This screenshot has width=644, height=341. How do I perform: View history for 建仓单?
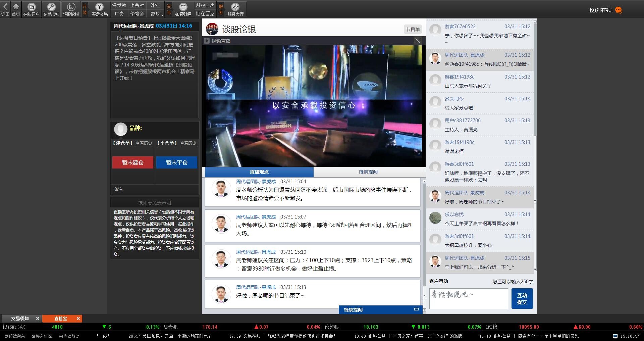tap(144, 143)
